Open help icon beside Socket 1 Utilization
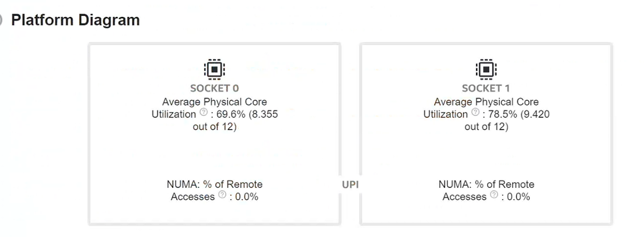The image size is (644, 237). 475,113
